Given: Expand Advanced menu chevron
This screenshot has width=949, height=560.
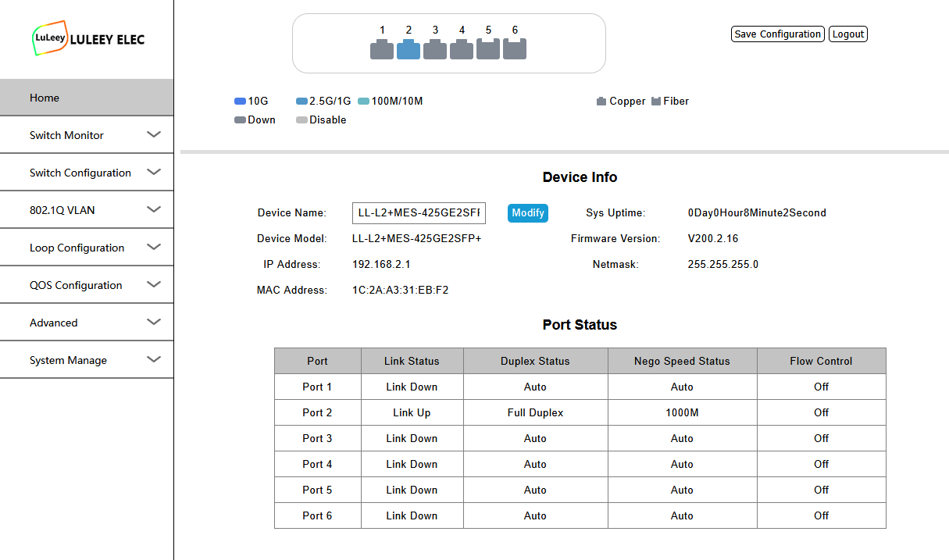Looking at the screenshot, I should click(154, 322).
